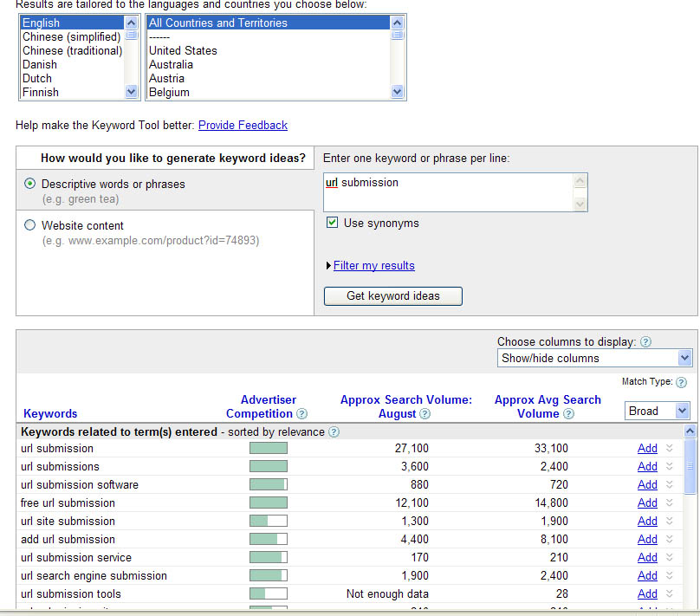The height and width of the screenshot is (616, 700).
Task: Sort by Advertiser Competition column header
Action: point(260,407)
